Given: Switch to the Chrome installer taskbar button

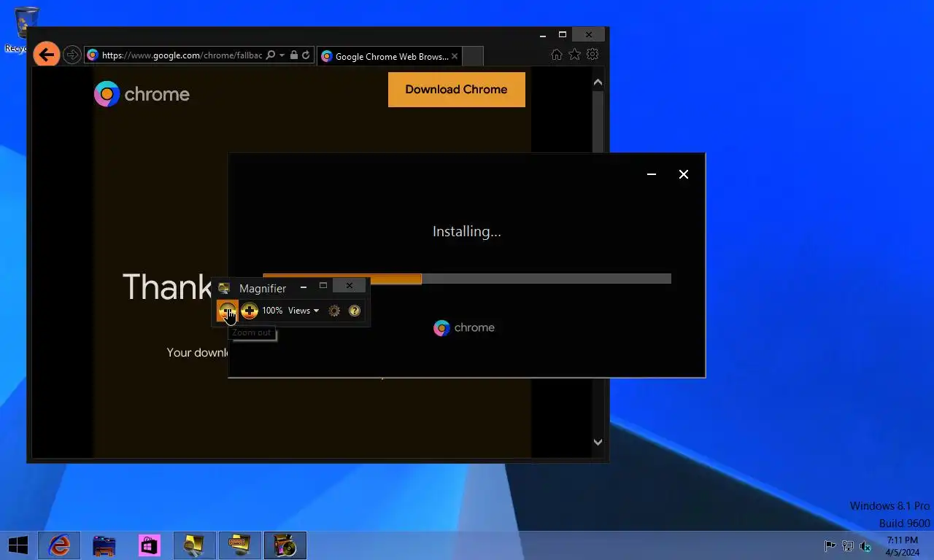Looking at the screenshot, I should coord(285,545).
